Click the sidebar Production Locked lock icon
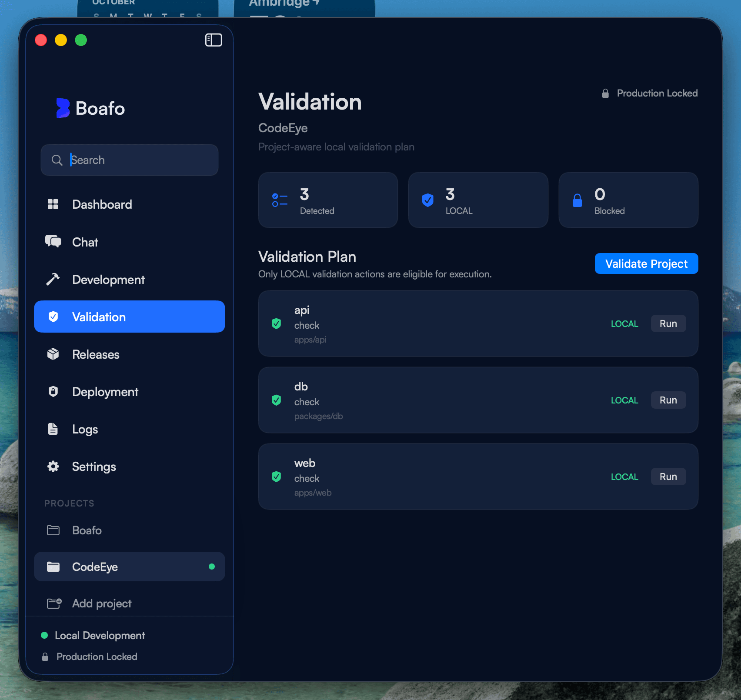 click(x=45, y=657)
